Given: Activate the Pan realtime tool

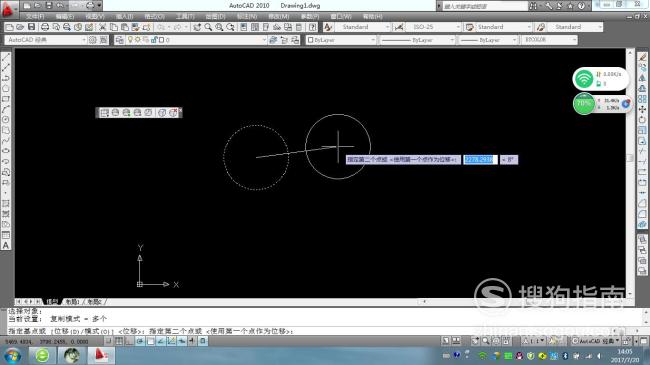Looking at the screenshot, I should click(197, 27).
